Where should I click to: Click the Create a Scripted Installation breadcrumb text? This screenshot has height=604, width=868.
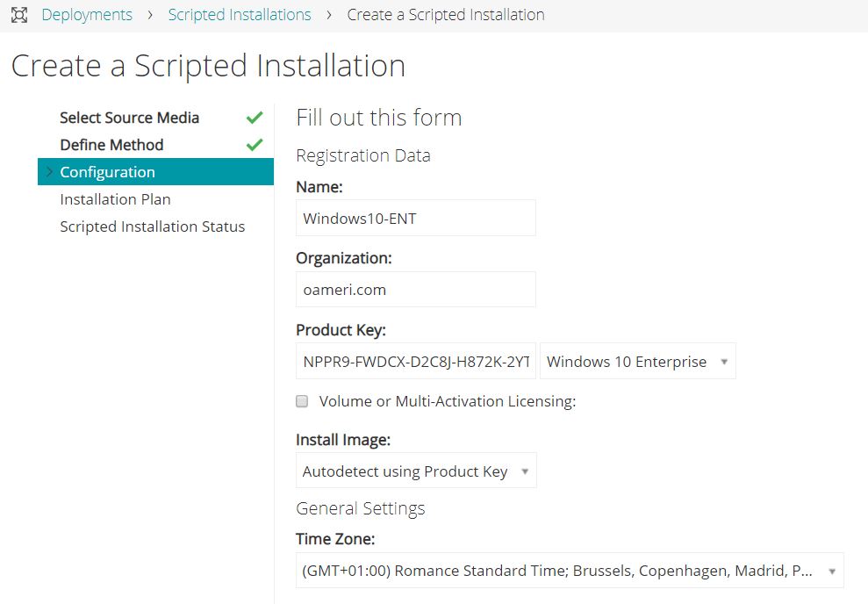tap(446, 15)
